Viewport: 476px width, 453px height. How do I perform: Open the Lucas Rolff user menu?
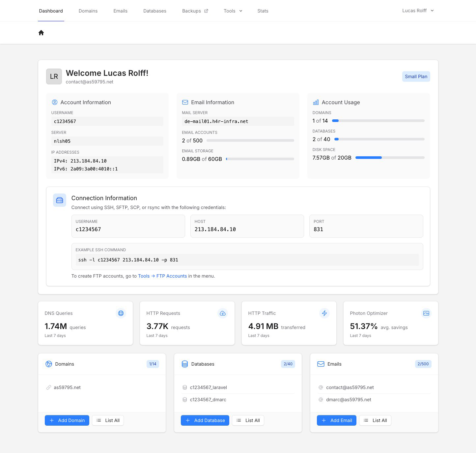click(418, 11)
